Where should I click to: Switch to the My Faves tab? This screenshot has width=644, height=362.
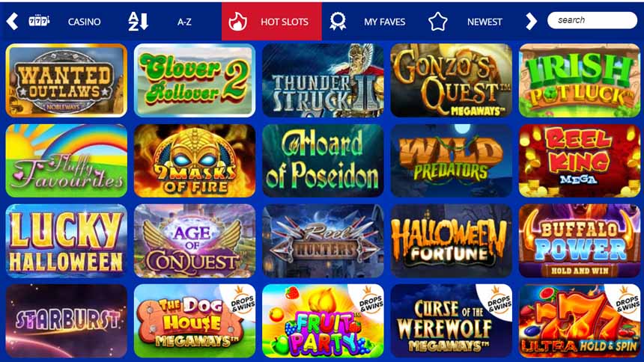tap(384, 22)
